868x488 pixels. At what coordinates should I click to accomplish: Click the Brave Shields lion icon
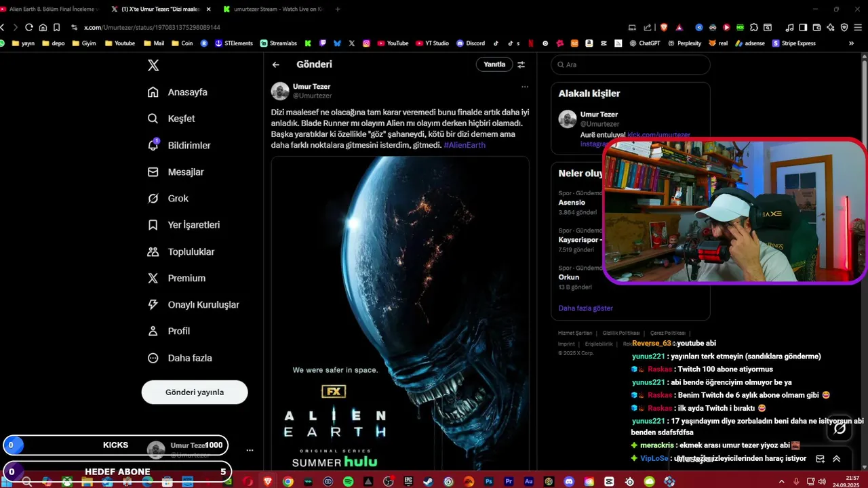(664, 27)
